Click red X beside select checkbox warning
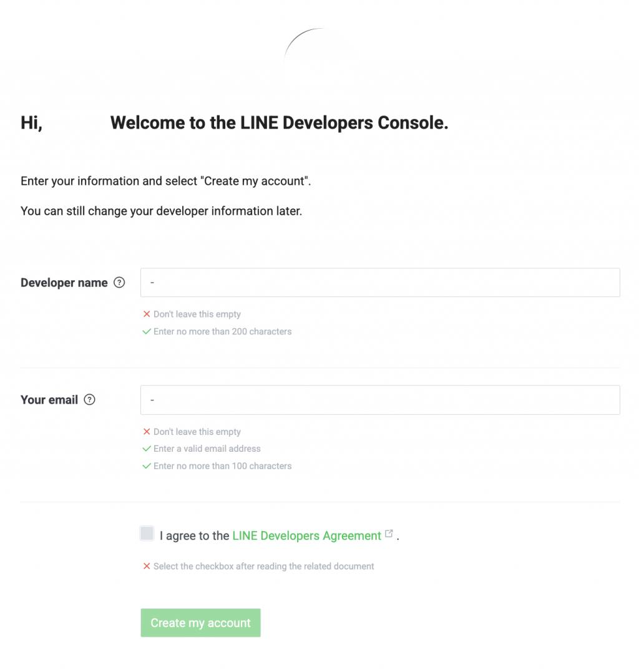This screenshot has width=639, height=672. [147, 567]
